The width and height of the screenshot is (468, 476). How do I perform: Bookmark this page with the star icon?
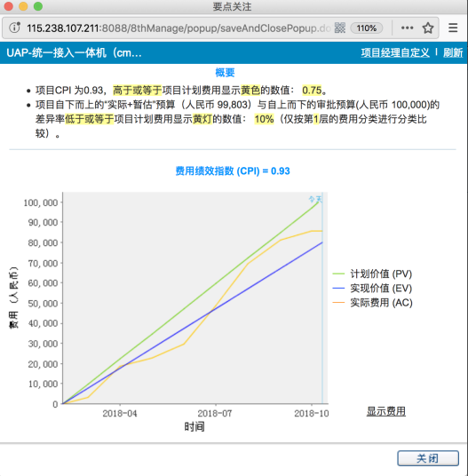(x=428, y=28)
